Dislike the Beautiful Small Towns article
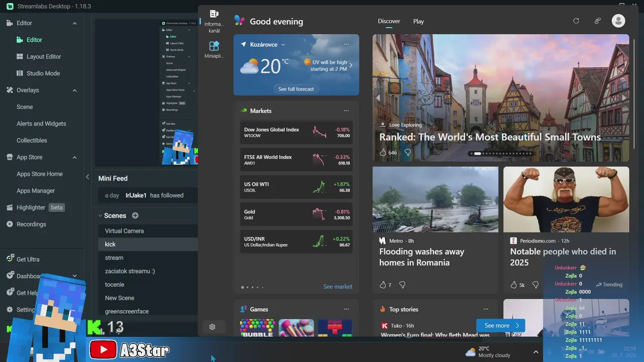Image resolution: width=644 pixels, height=362 pixels. click(x=408, y=152)
